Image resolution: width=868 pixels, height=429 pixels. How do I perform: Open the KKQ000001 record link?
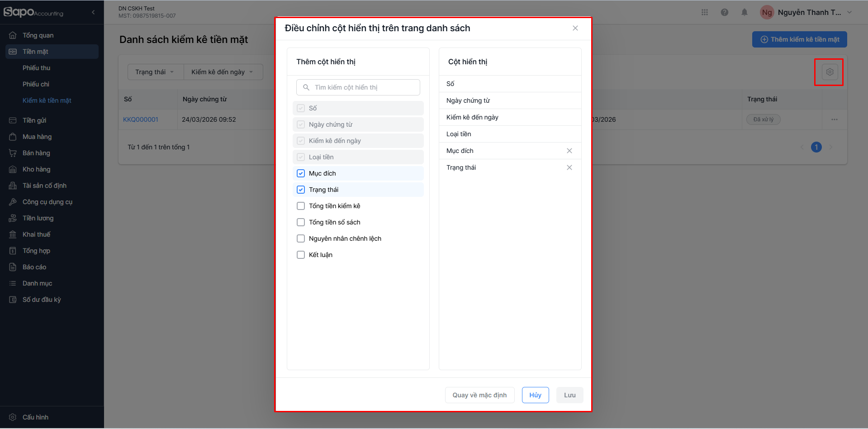pyautogui.click(x=141, y=119)
